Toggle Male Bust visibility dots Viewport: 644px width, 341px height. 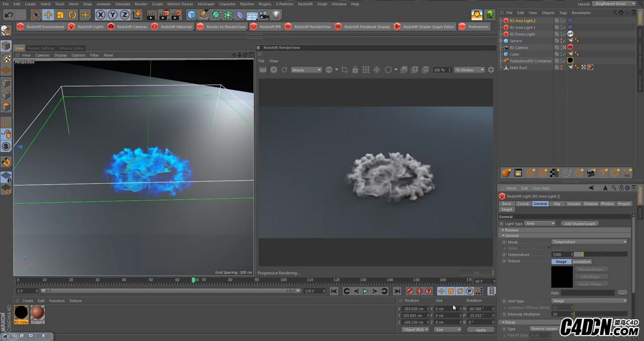(x=561, y=67)
